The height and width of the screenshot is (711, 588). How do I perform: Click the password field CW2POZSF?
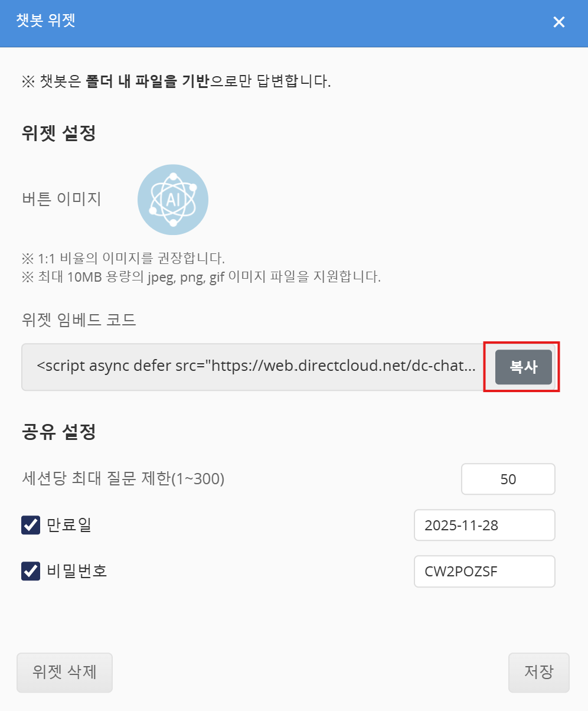pyautogui.click(x=484, y=571)
